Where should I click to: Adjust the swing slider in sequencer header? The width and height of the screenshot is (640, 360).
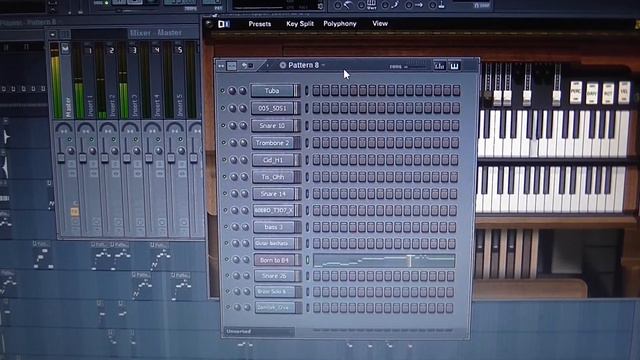(416, 66)
